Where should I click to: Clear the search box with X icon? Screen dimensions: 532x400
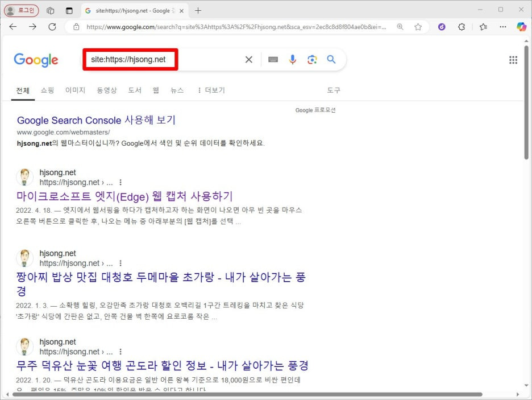click(249, 60)
